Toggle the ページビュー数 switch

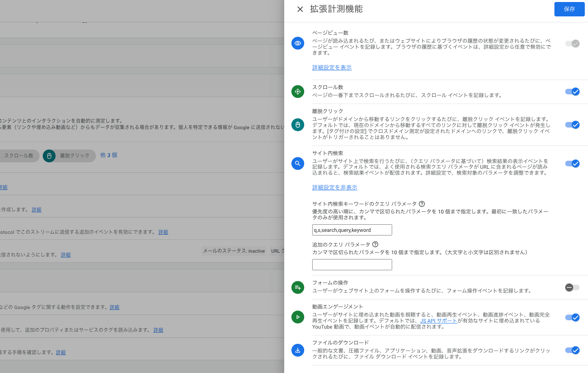(x=572, y=44)
